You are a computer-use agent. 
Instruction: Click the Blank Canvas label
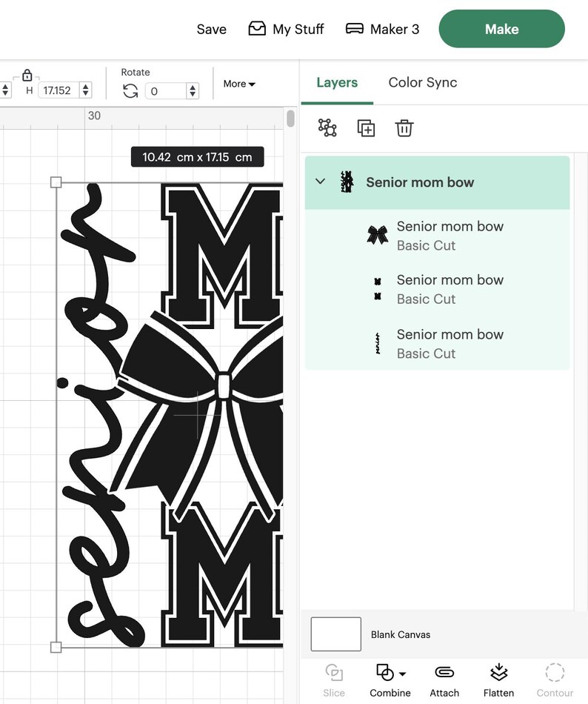(401, 634)
